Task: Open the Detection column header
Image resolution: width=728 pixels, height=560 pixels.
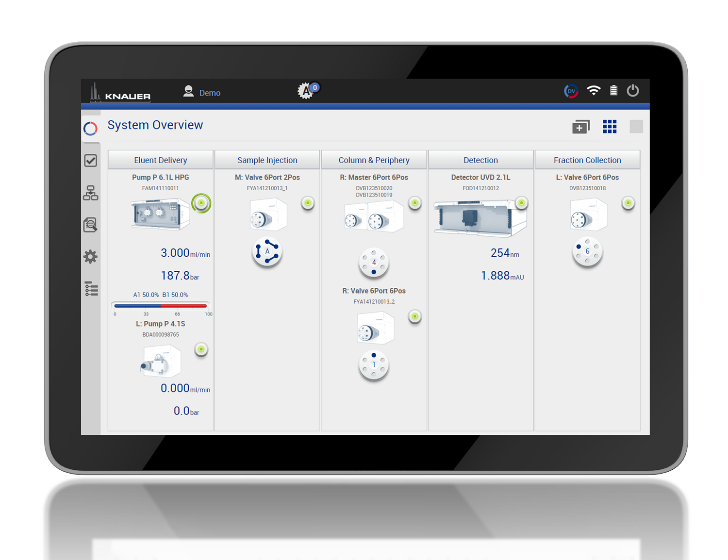Action: (480, 160)
